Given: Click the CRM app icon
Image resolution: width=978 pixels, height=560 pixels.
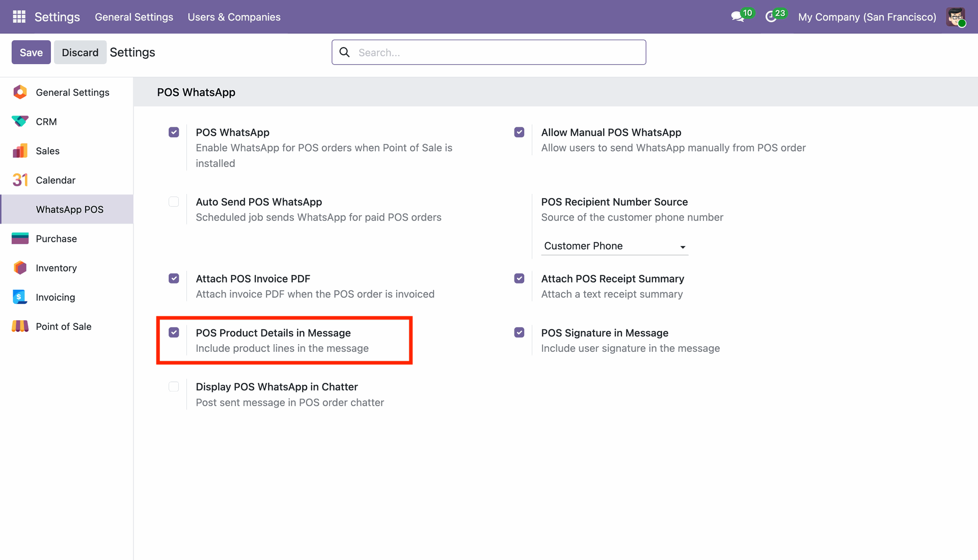Looking at the screenshot, I should click(20, 122).
